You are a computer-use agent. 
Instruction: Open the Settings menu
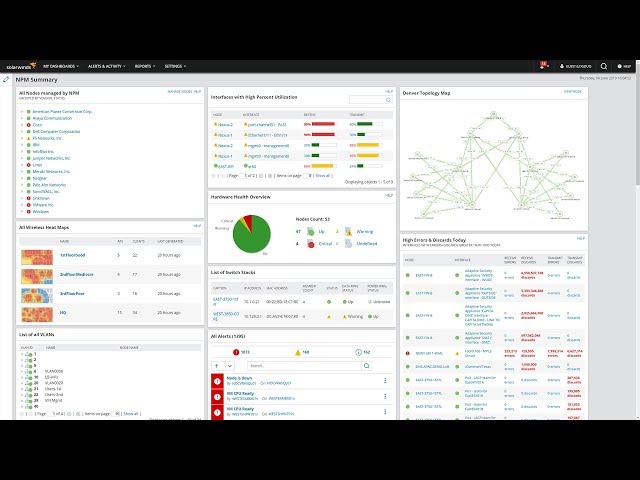[175, 66]
